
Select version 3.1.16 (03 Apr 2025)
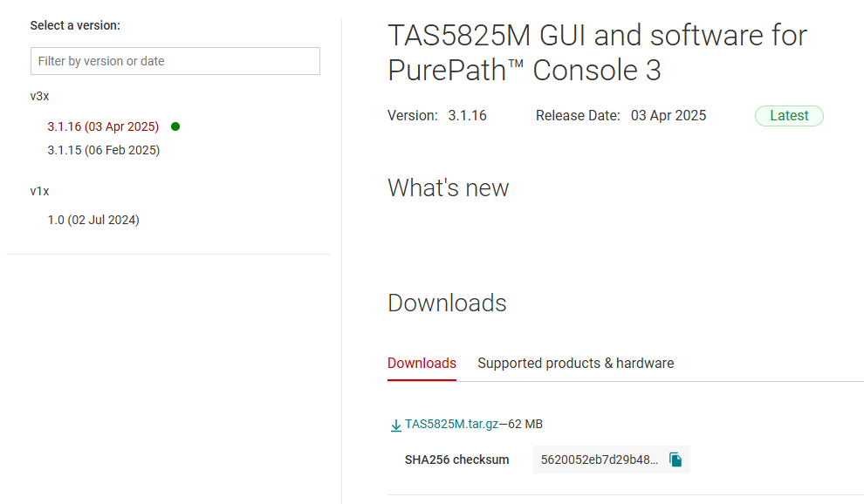(103, 126)
